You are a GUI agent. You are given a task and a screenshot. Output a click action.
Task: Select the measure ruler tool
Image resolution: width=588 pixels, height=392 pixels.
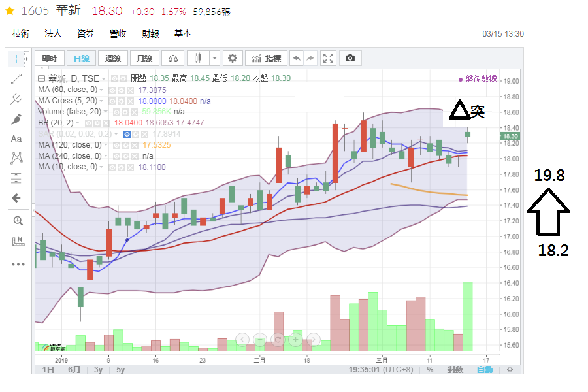[x=18, y=241]
